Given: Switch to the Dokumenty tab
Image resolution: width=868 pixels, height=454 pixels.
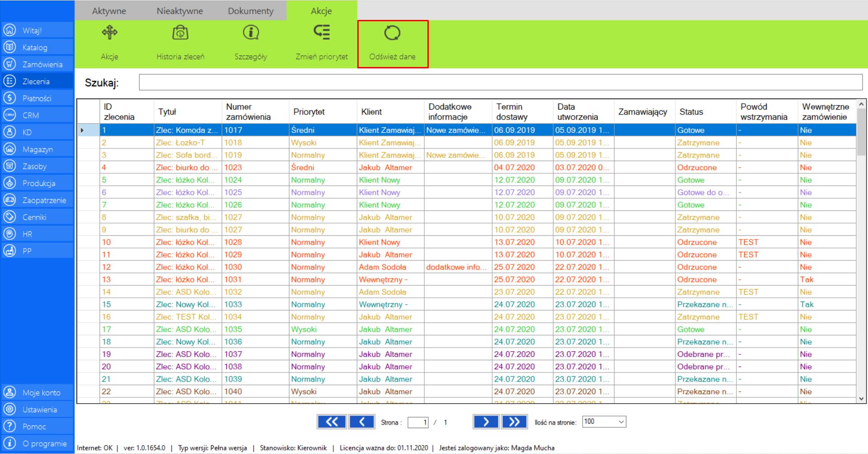Looking at the screenshot, I should click(x=251, y=11).
